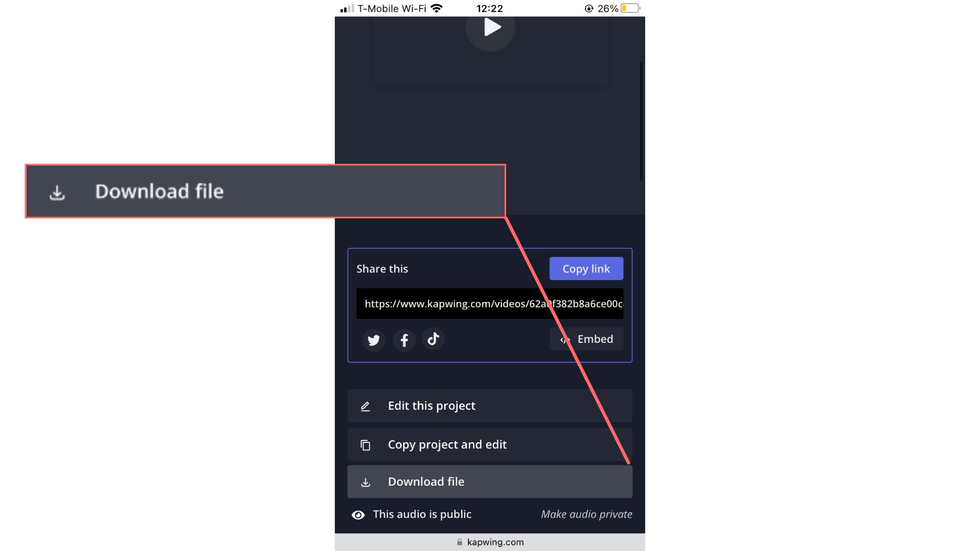The height and width of the screenshot is (551, 980).
Task: Select Edit this project option
Action: 489,405
